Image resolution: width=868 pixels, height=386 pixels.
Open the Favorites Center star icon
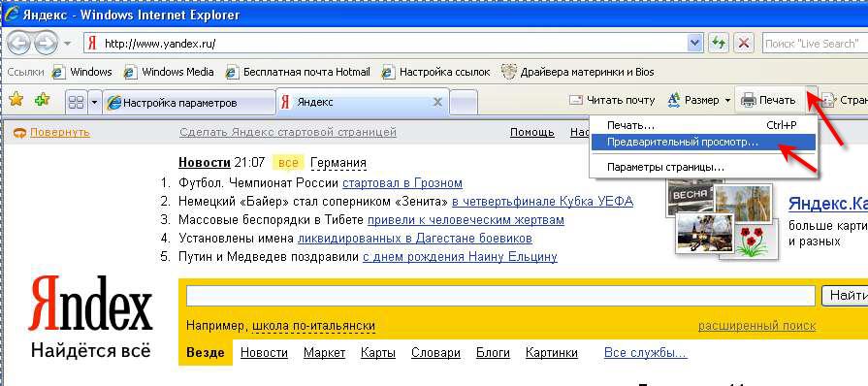[x=16, y=100]
